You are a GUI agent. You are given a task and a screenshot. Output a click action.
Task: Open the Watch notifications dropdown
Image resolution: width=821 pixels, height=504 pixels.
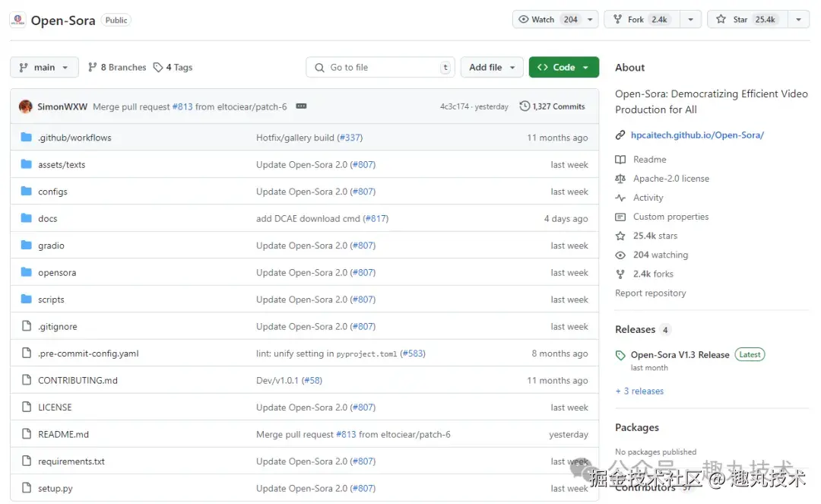(590, 19)
